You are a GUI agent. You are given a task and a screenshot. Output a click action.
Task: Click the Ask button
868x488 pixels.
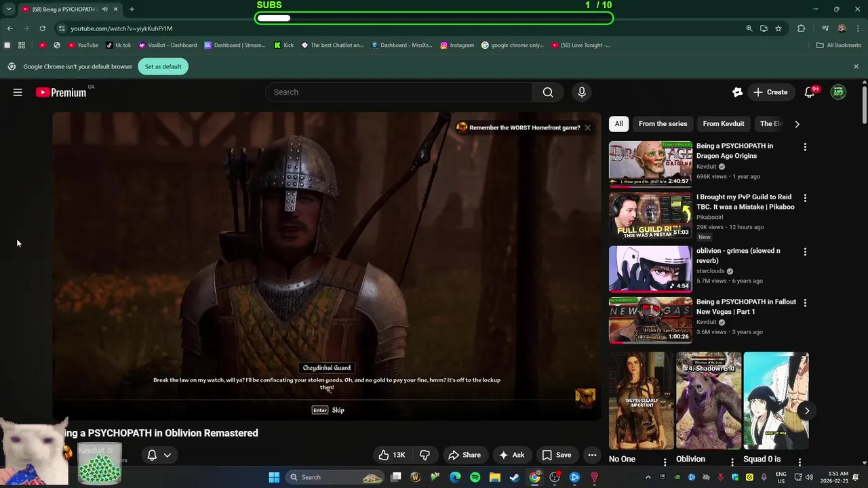point(512,455)
